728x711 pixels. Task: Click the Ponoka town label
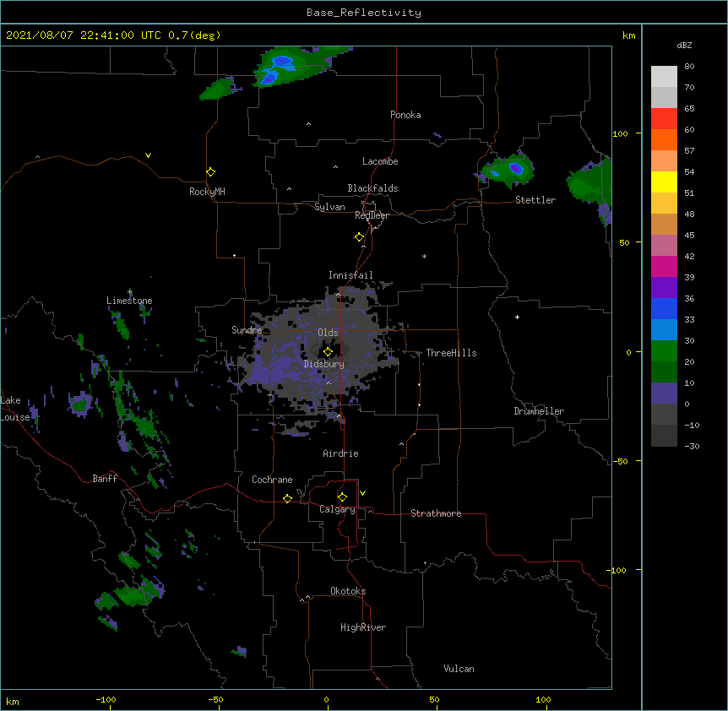(405, 115)
